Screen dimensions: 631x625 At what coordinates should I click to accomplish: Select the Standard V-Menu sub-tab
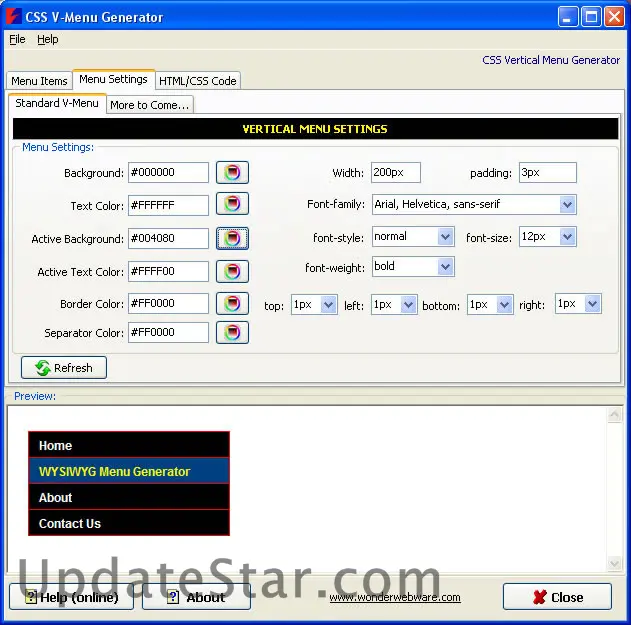pyautogui.click(x=57, y=103)
